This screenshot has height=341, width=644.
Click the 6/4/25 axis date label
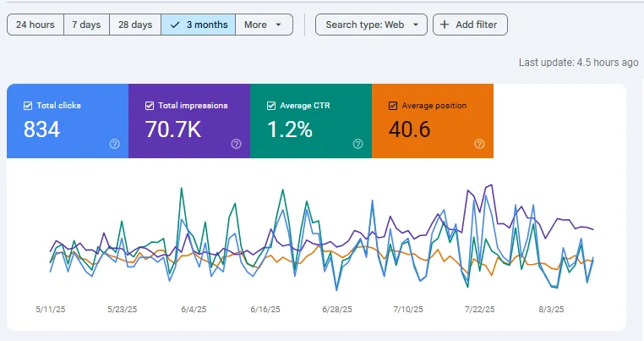point(194,310)
